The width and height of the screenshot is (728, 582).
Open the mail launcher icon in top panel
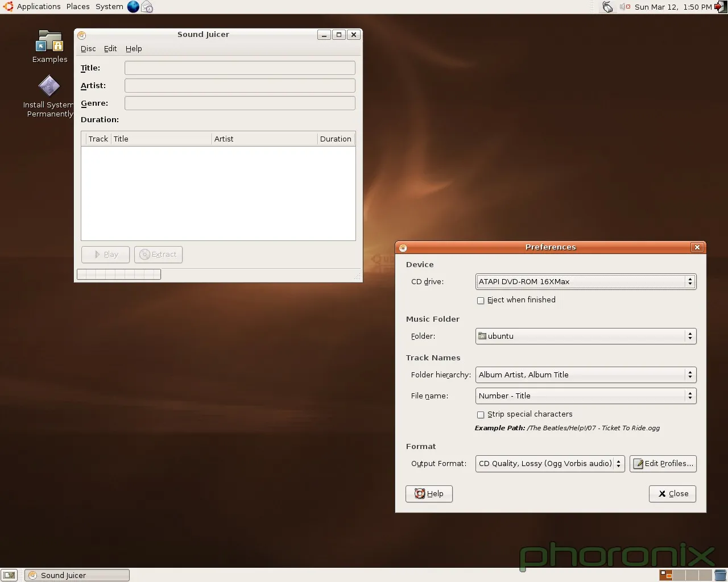(147, 7)
